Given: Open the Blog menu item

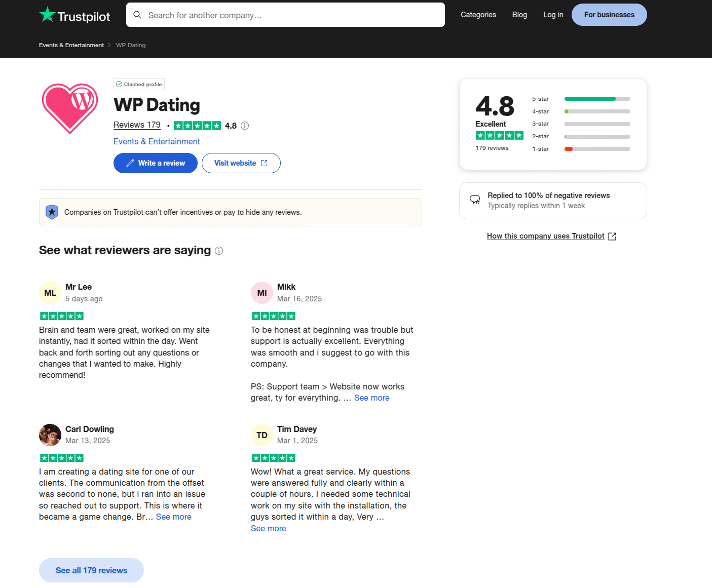Looking at the screenshot, I should click(x=519, y=15).
